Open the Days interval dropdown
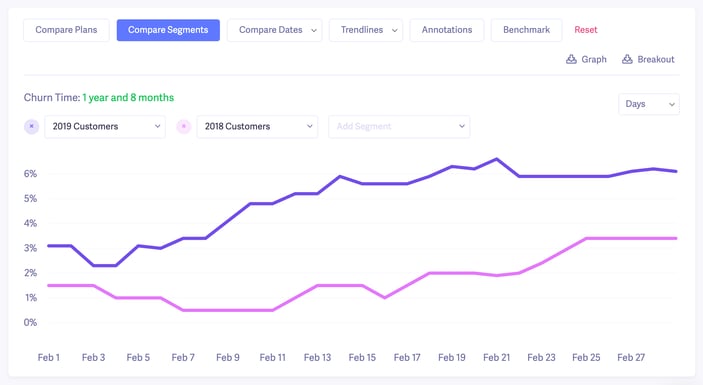The width and height of the screenshot is (703, 385). pyautogui.click(x=649, y=104)
